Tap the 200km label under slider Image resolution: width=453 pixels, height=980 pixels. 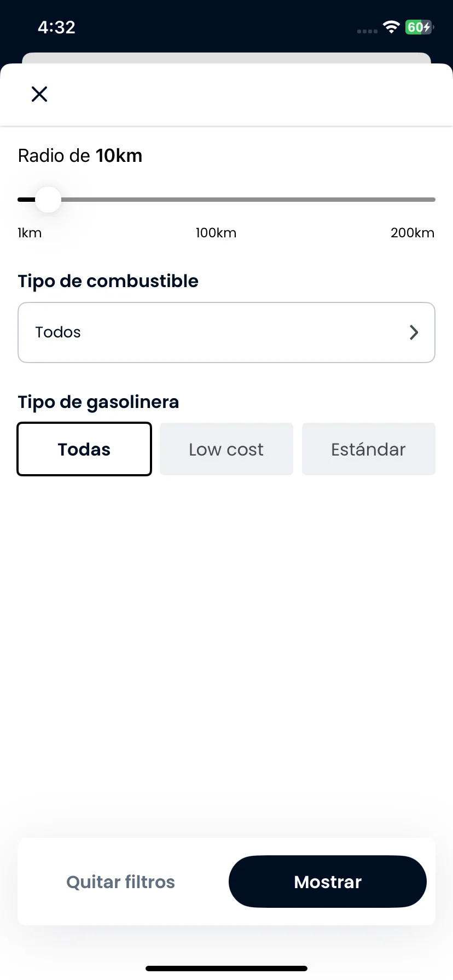[413, 233]
